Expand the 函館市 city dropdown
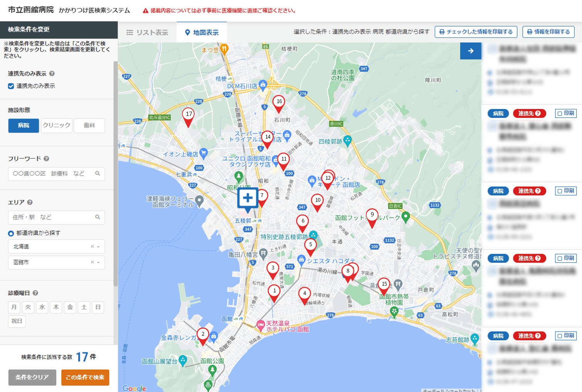582x392 pixels. coord(98,263)
